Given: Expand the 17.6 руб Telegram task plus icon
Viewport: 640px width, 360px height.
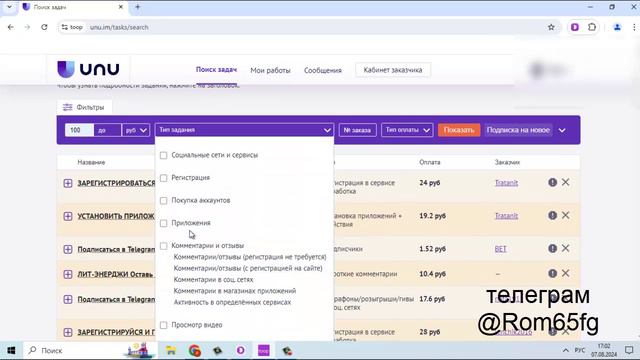Looking at the screenshot, I should [x=68, y=300].
